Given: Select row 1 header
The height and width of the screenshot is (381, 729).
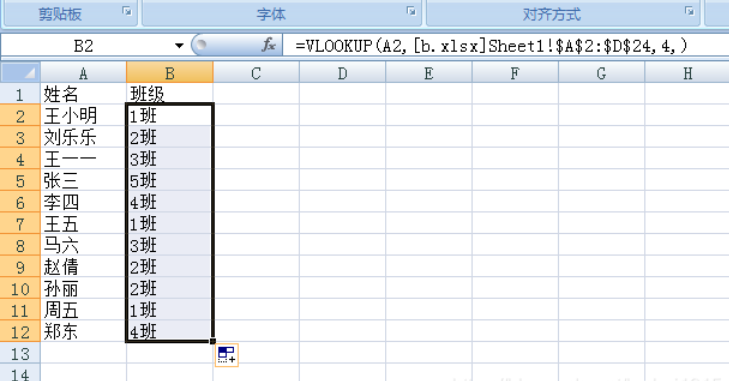Looking at the screenshot, I should click(20, 94).
